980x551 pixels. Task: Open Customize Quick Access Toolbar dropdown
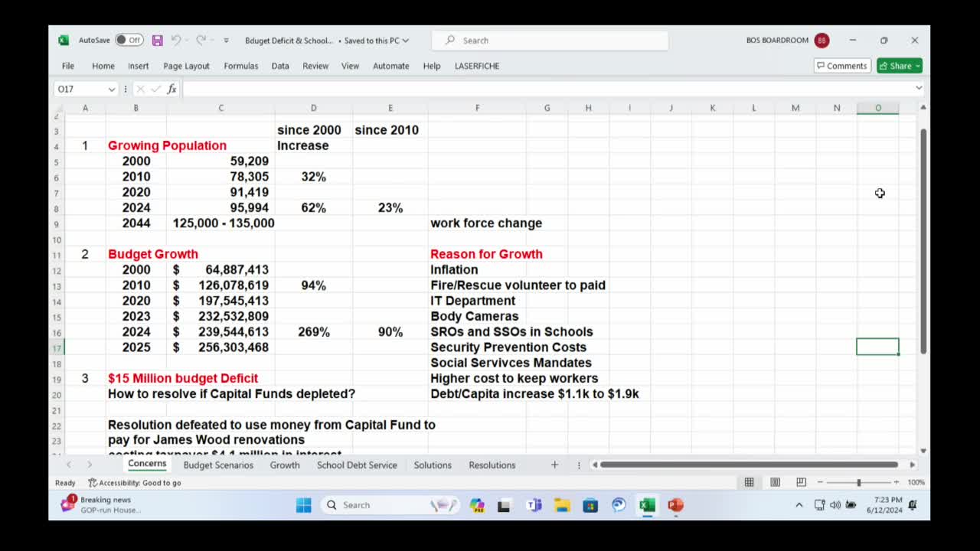click(226, 41)
